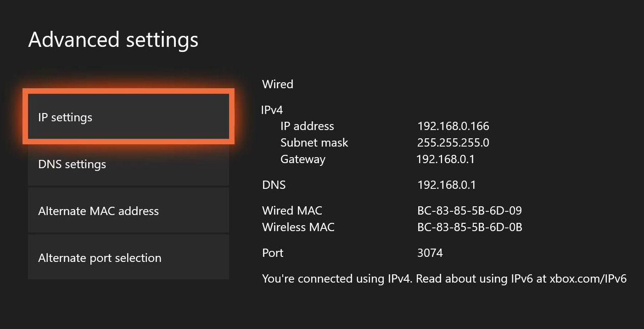Choose Alternate port selection

tap(129, 258)
